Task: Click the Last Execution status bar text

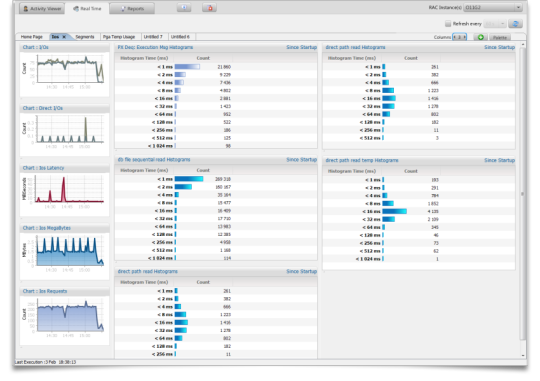Action: 45,362
